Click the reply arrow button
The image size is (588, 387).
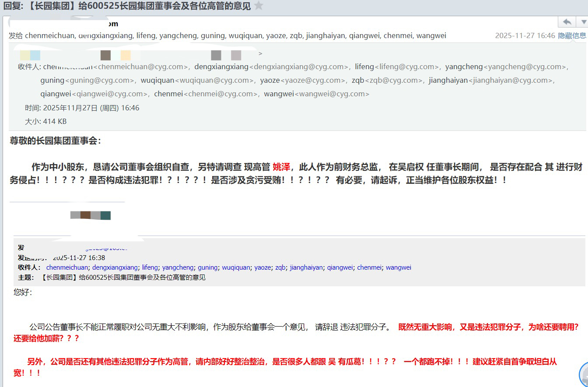[567, 22]
